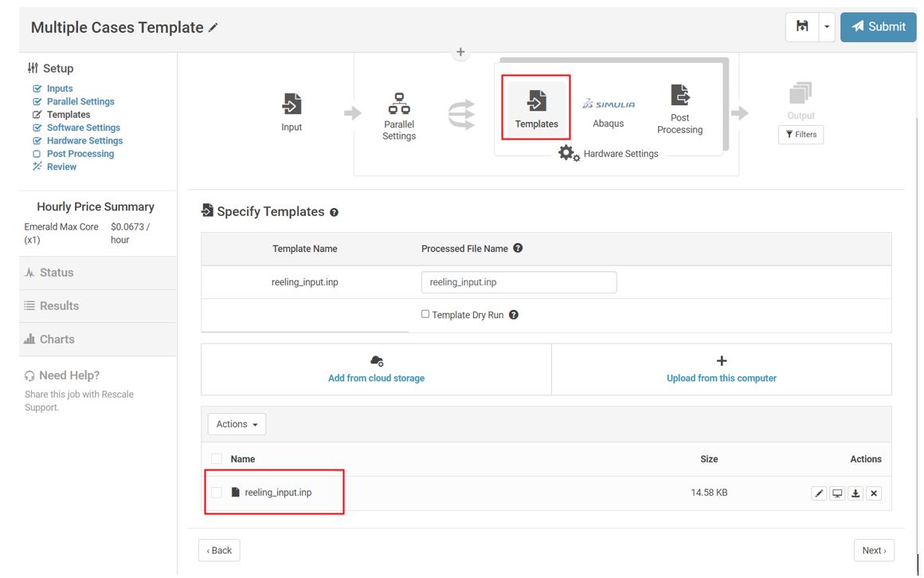Click reeling_input.inp Template Name cell
Screen dimensions: 924x578
click(x=304, y=282)
